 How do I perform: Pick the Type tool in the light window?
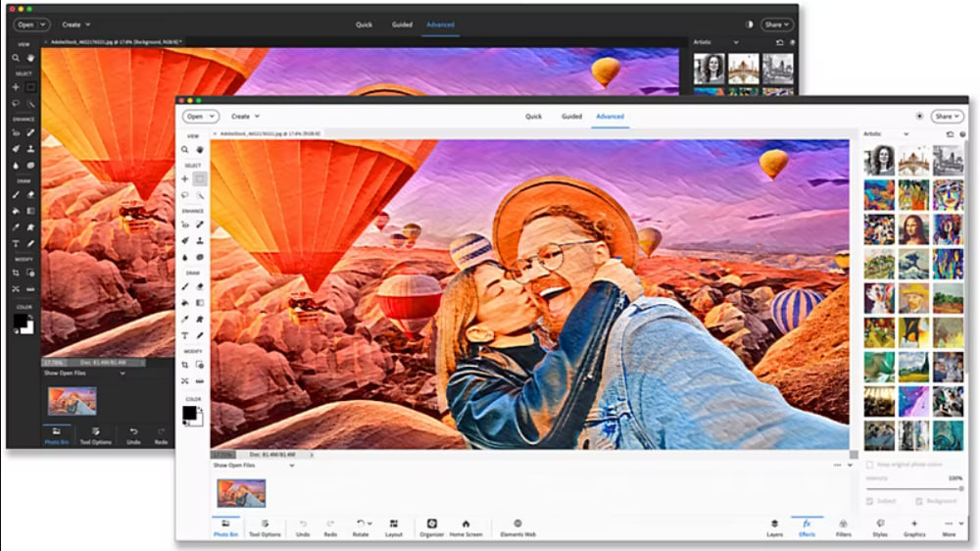(x=185, y=335)
